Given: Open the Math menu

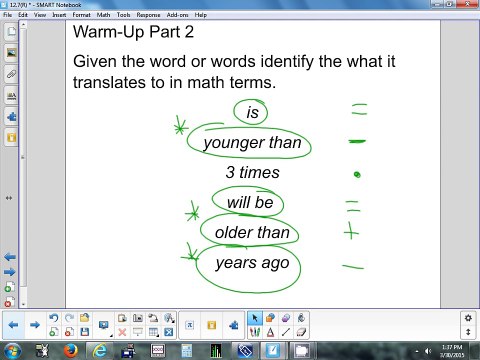Looking at the screenshot, I should [103, 15].
